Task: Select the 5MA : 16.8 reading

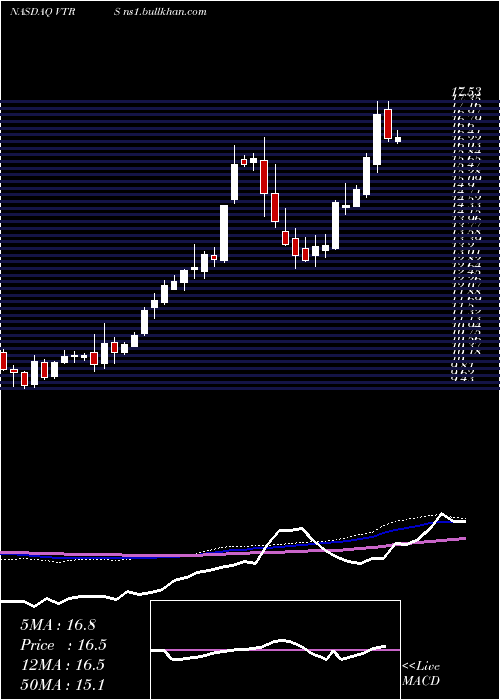Action: pos(58,625)
